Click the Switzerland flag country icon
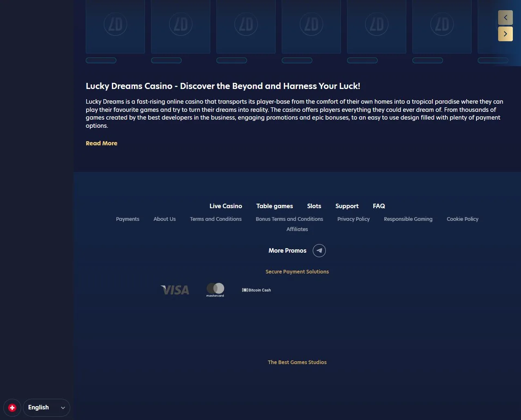This screenshot has width=521, height=420. pyautogui.click(x=12, y=408)
